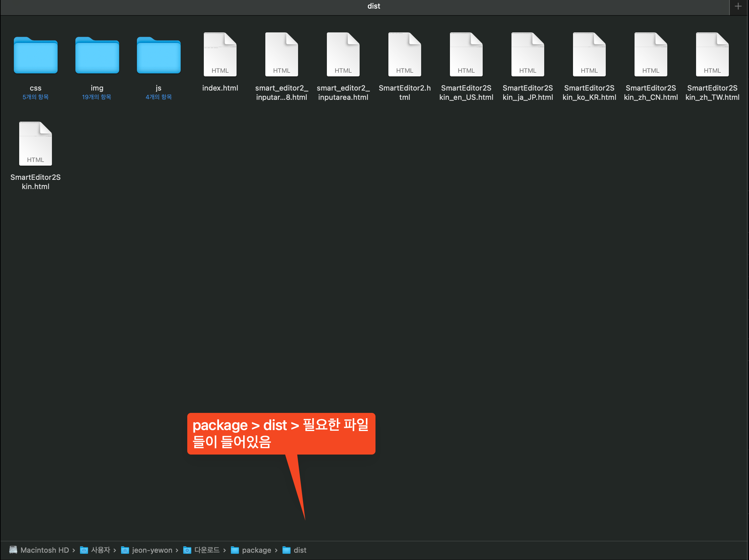The height and width of the screenshot is (560, 749).
Task: Go to Macintosh HD in the path bar
Action: point(44,550)
